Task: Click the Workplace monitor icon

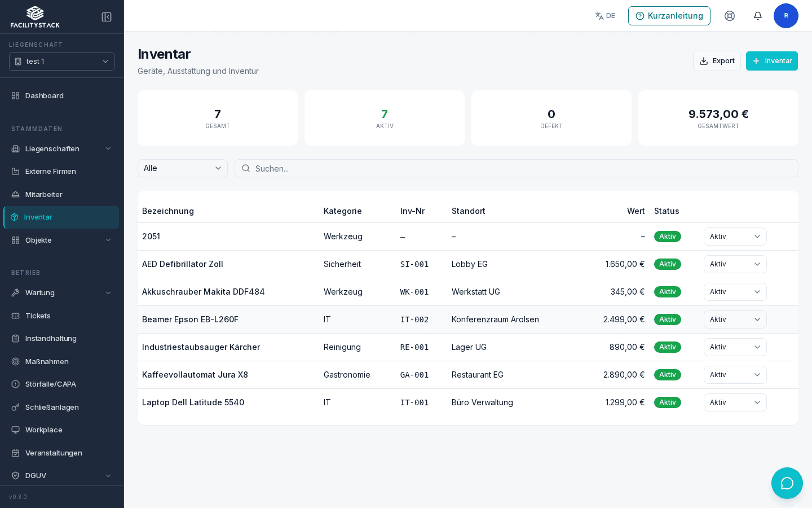Action: (16, 430)
